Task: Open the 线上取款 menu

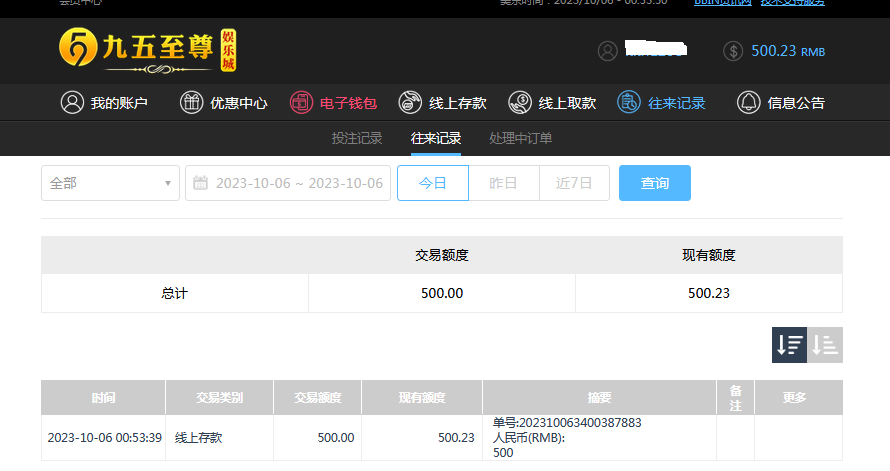Action: 552,103
